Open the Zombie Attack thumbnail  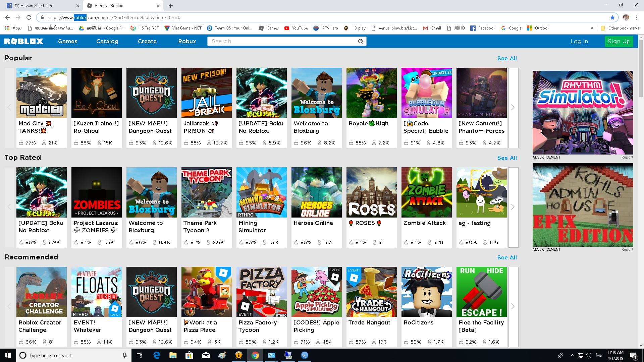(427, 192)
